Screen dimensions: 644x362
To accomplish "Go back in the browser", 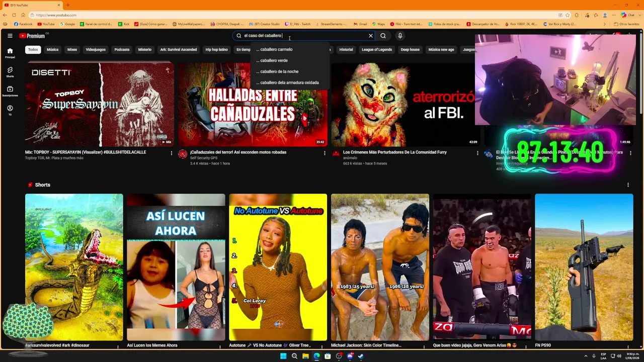I will (x=5, y=15).
